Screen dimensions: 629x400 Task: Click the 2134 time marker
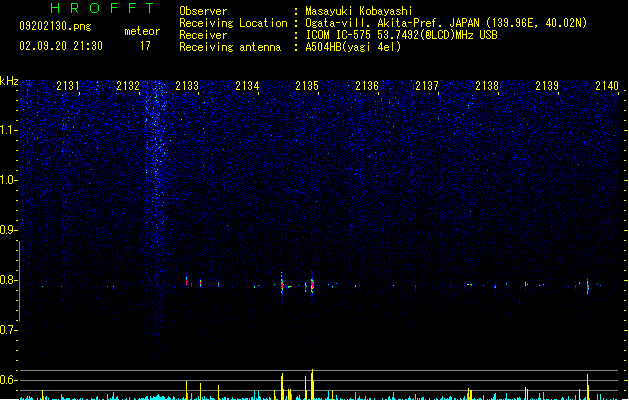pos(248,85)
